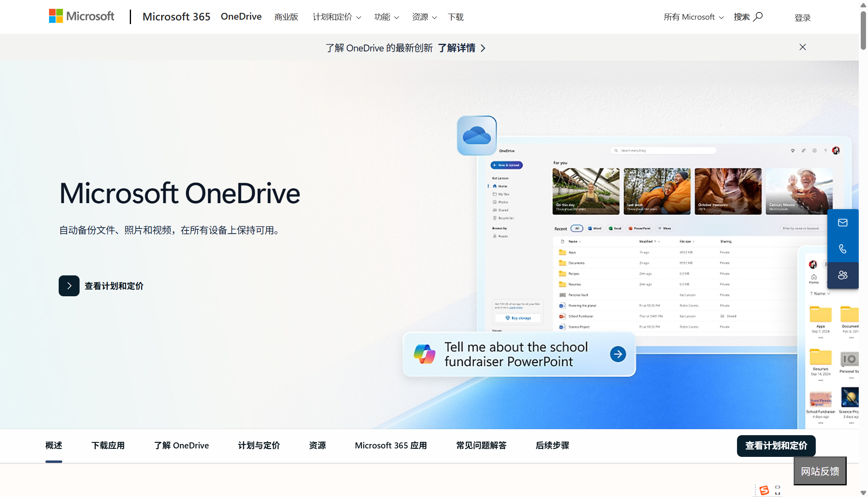Click the Microsoft logo
Viewport: 868px width, 497px height.
[x=81, y=16]
